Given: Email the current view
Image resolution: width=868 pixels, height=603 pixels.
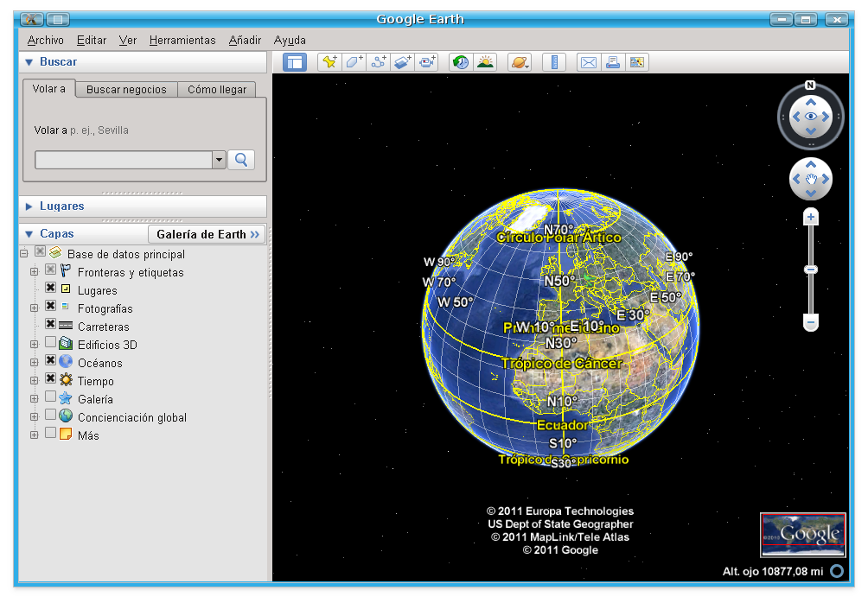Looking at the screenshot, I should 590,61.
